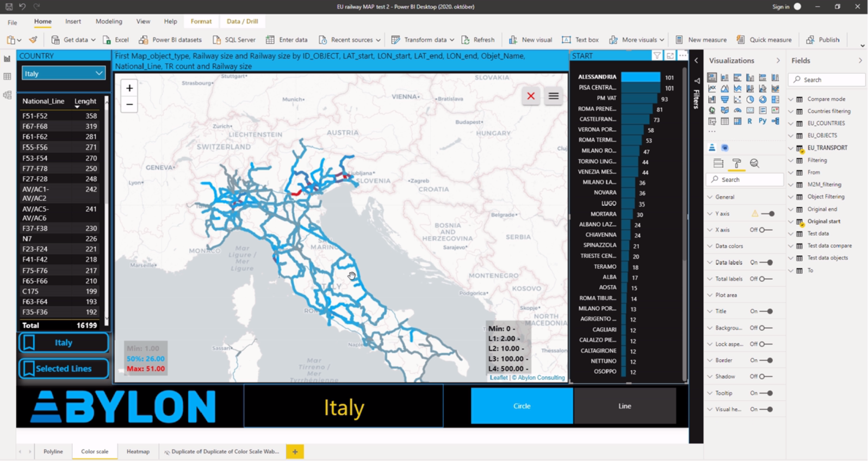Toggle the Background switch

click(766, 328)
